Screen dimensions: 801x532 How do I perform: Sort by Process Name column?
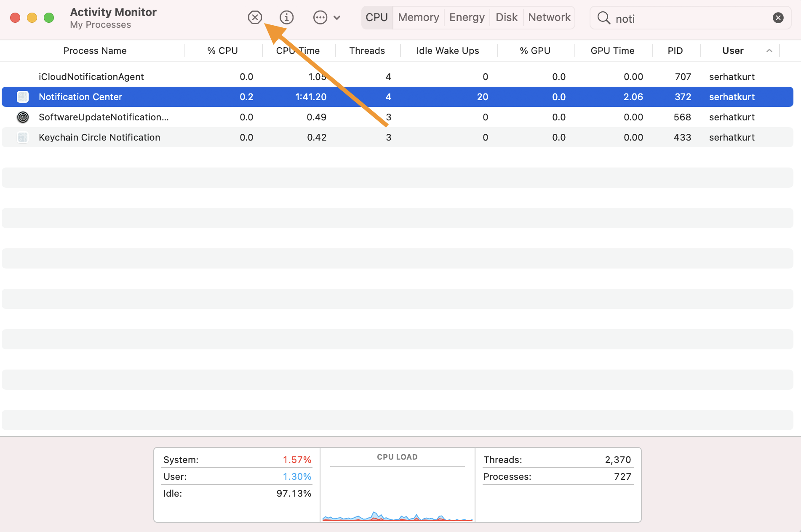pos(95,51)
